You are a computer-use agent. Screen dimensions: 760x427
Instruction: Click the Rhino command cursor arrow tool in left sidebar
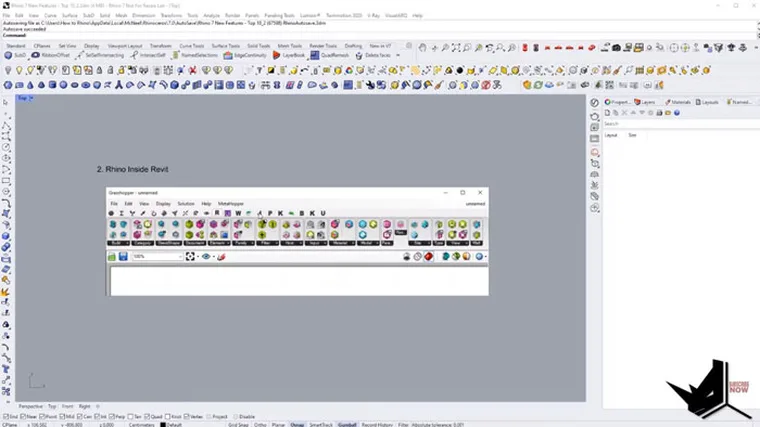pos(5,103)
